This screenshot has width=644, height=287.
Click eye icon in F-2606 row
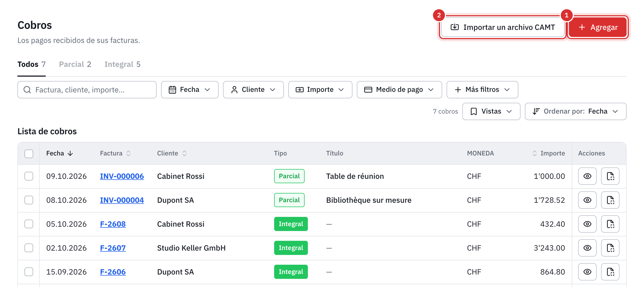point(587,272)
